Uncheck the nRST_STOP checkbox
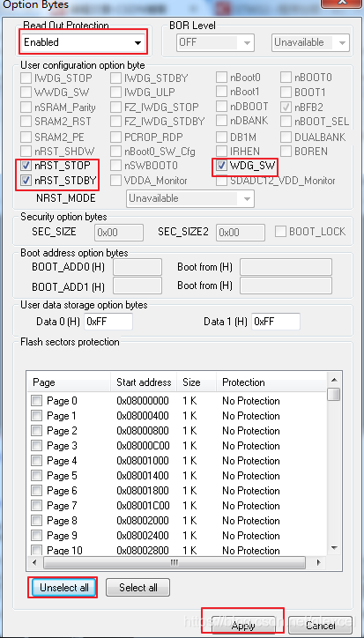Screen dimensions: 364x638 [26, 166]
